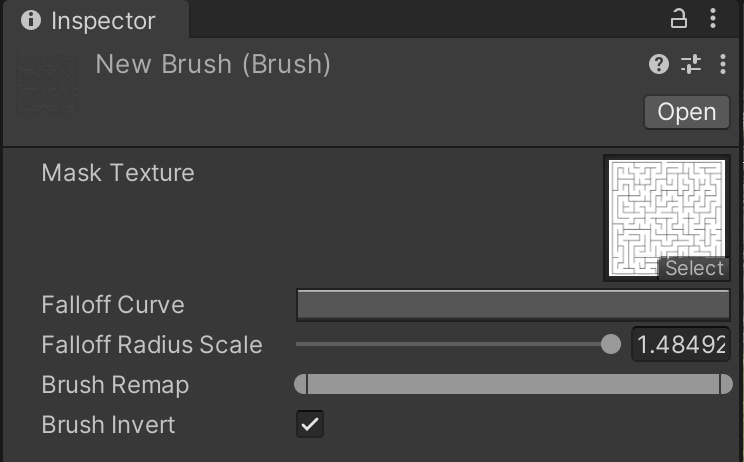Image resolution: width=744 pixels, height=462 pixels.
Task: Switch to the Inspector tab
Action: (90, 21)
